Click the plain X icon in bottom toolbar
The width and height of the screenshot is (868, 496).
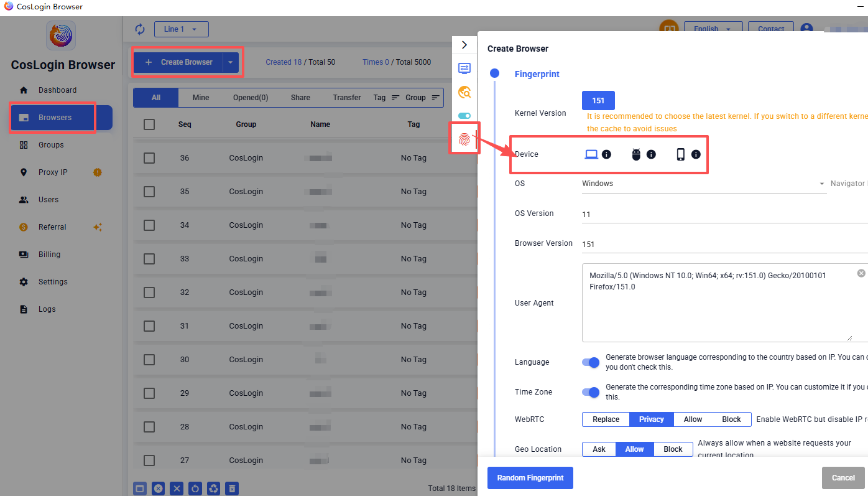[177, 489]
